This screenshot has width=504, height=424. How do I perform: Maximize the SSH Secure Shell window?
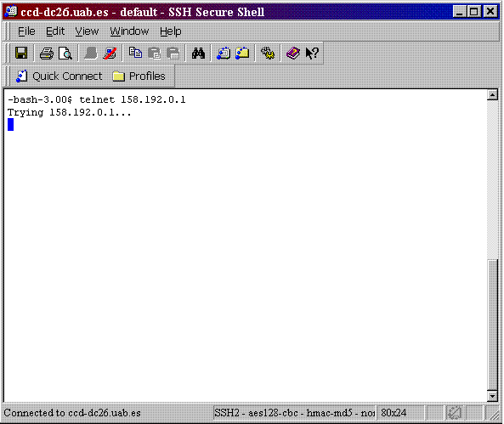(x=473, y=12)
